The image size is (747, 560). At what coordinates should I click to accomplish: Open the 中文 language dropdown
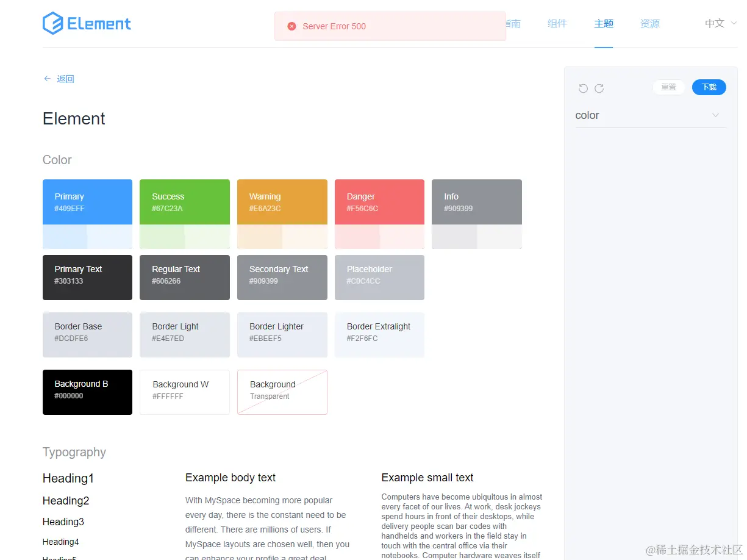721,24
